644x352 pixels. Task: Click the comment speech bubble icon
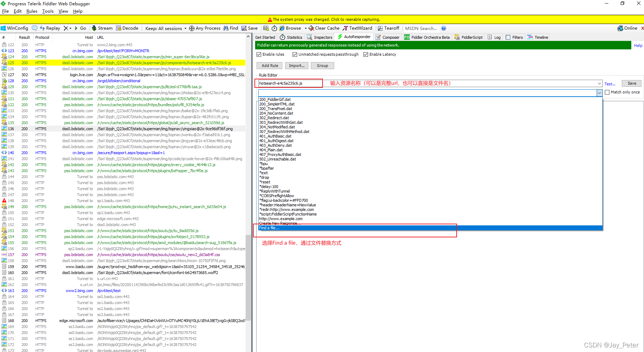34,28
